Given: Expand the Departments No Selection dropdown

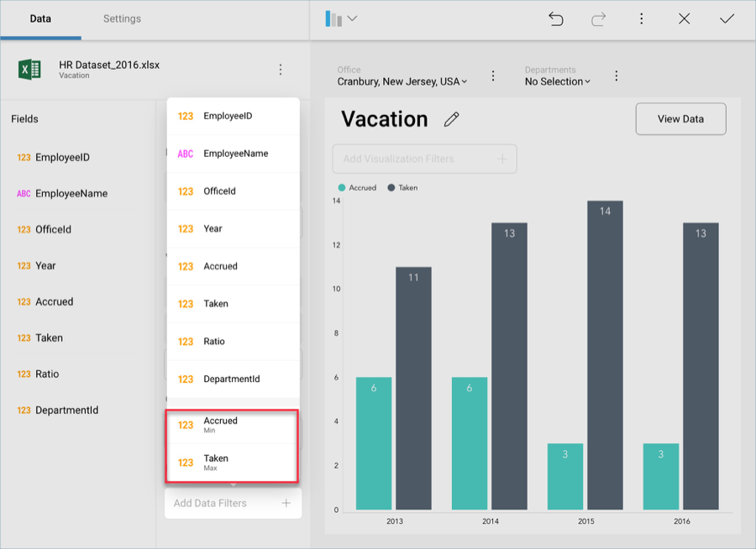Looking at the screenshot, I should 558,81.
